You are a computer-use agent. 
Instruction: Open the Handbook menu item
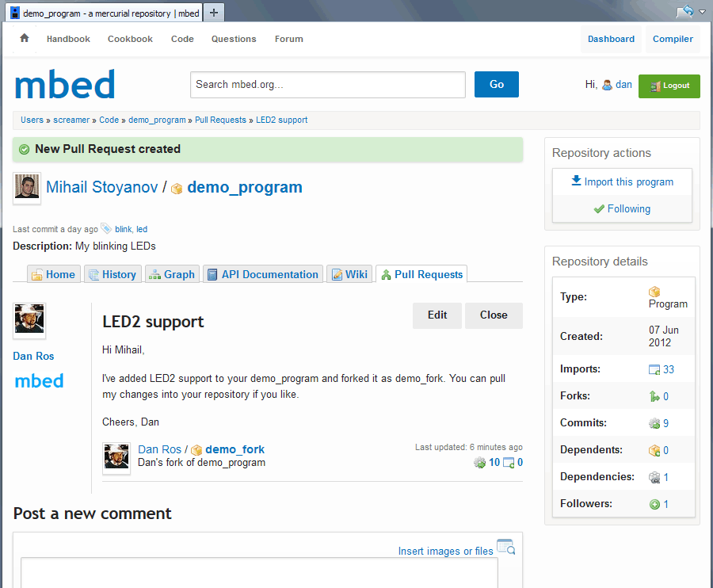pos(68,39)
